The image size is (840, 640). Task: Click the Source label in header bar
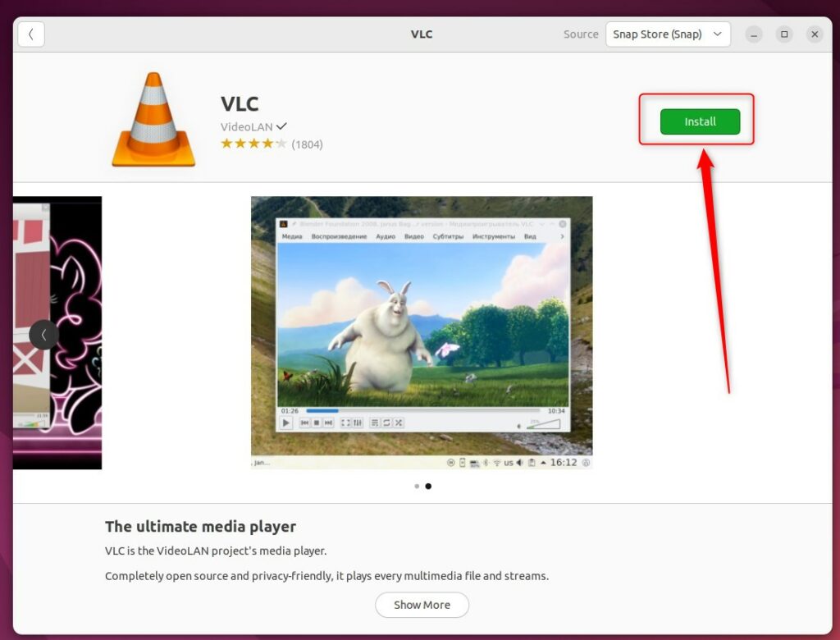click(581, 34)
